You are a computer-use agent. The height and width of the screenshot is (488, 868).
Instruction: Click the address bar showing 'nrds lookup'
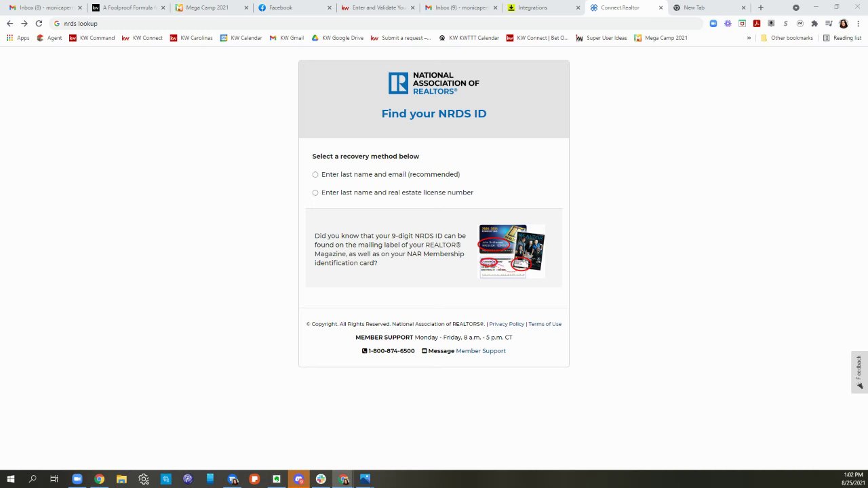pos(376,23)
